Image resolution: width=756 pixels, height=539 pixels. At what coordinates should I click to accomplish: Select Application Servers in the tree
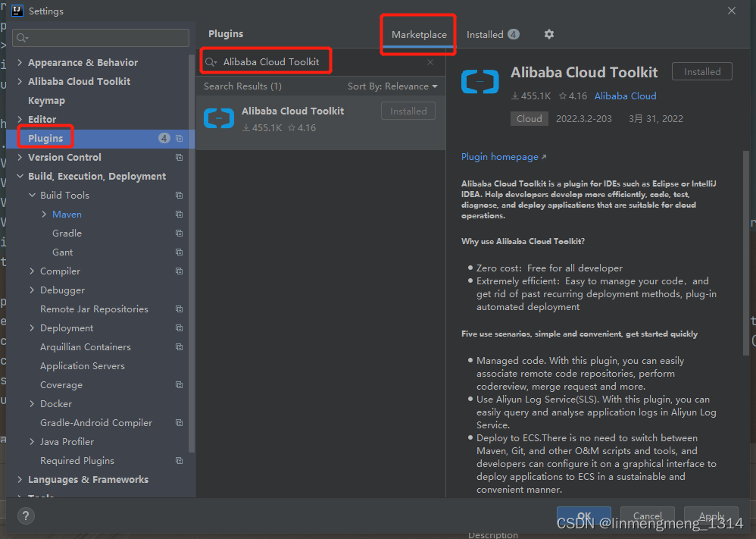[83, 366]
